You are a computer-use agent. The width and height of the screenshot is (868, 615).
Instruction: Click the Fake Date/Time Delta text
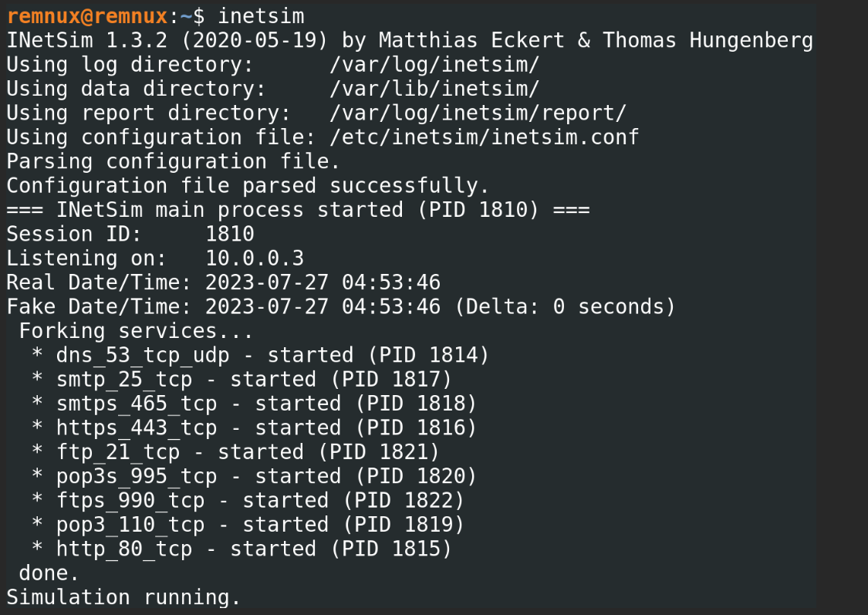[x=565, y=307]
